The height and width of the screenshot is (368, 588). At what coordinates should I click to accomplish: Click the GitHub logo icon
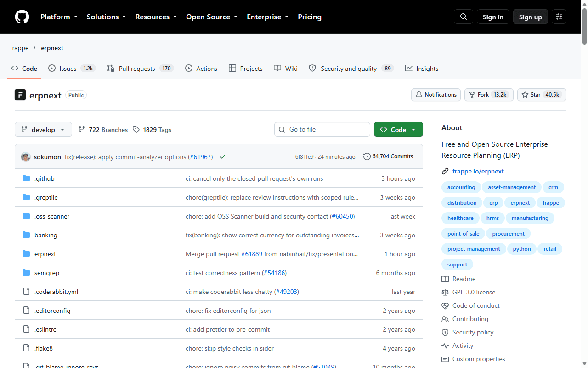tap(22, 17)
